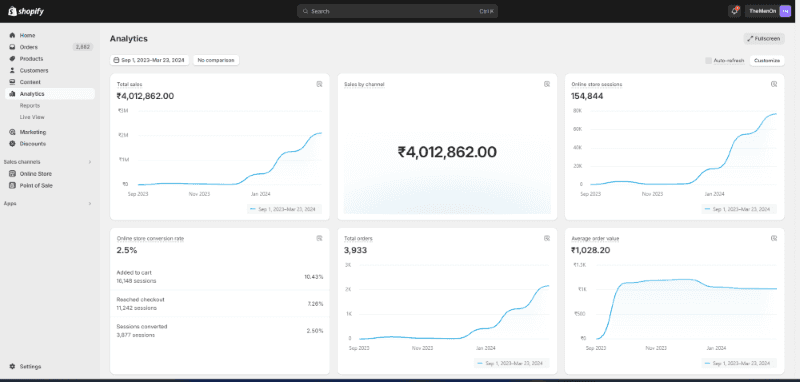
Task: Open TheMenOn account menu
Action: 769,11
